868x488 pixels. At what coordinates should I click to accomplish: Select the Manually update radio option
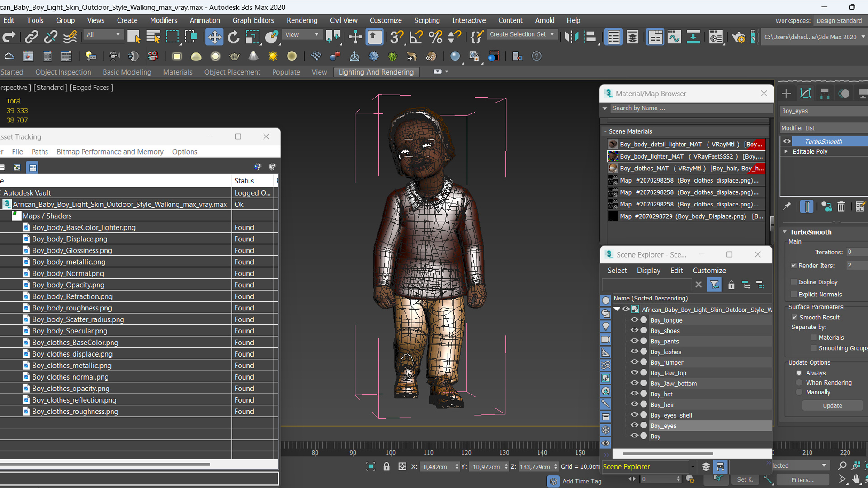(x=799, y=392)
